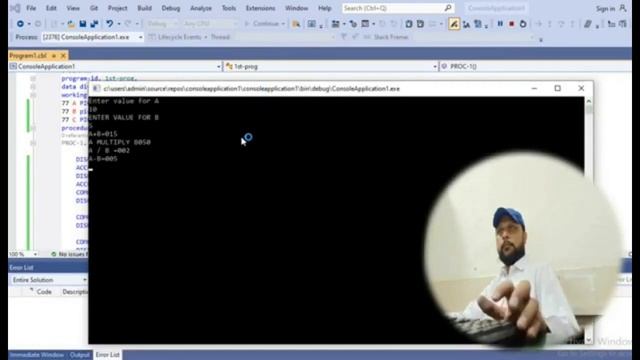Click the highlighted pen toolbar icon
Screen dimensions: 640x360
click(453, 24)
